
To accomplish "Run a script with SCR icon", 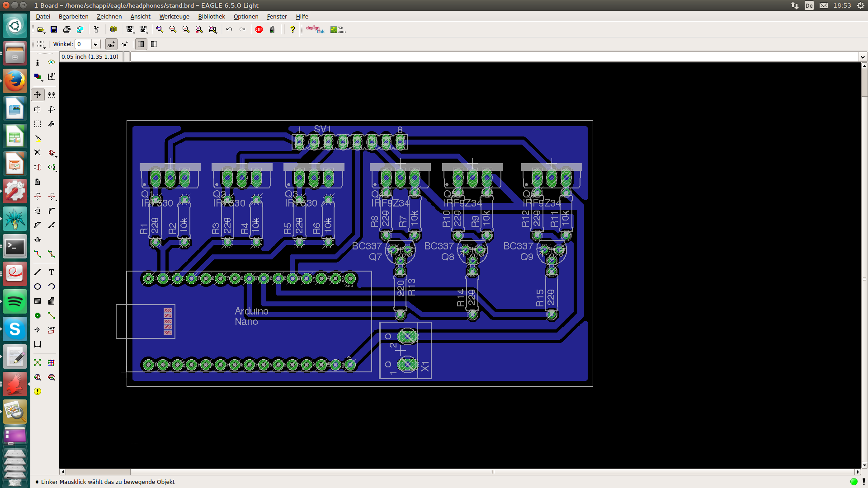I will (130, 30).
